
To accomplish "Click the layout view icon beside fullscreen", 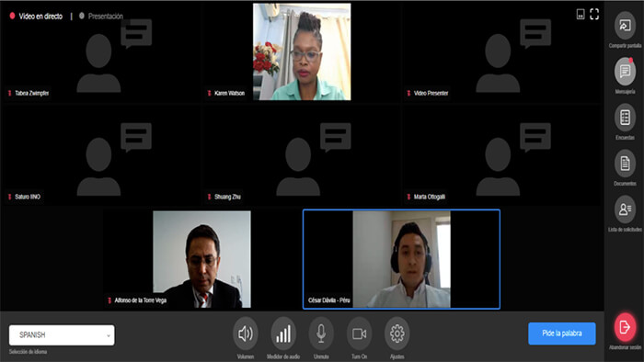I will [581, 15].
